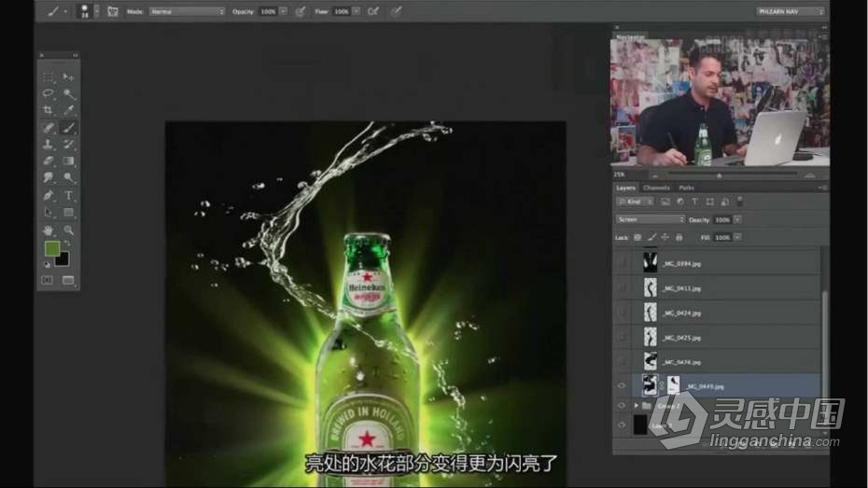The width and height of the screenshot is (868, 488).
Task: Enable pressure for opacity icon
Action: pyautogui.click(x=300, y=11)
